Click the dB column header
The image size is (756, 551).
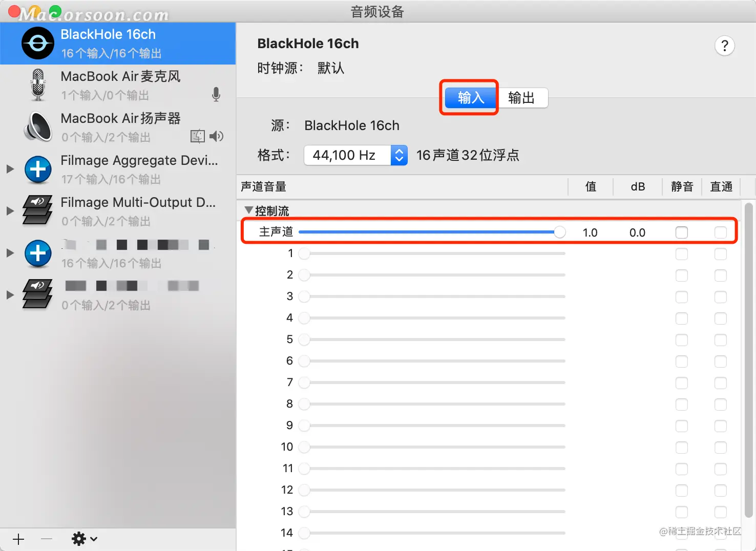click(638, 187)
